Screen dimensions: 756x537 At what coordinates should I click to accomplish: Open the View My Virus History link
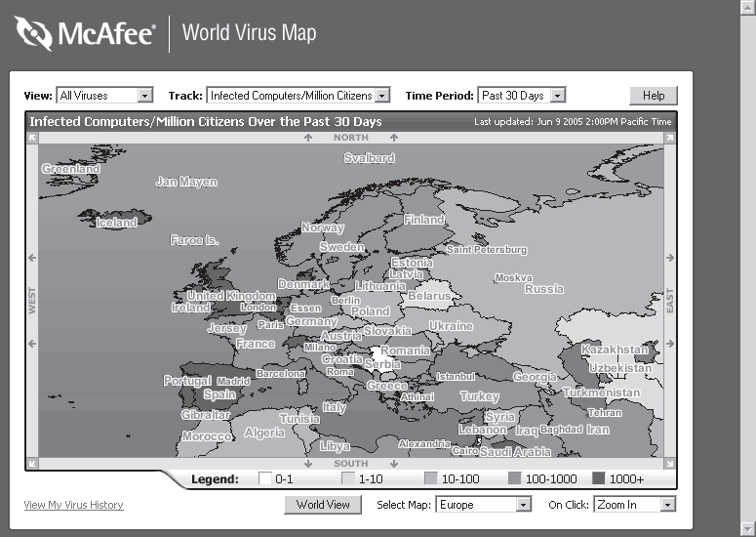point(73,505)
